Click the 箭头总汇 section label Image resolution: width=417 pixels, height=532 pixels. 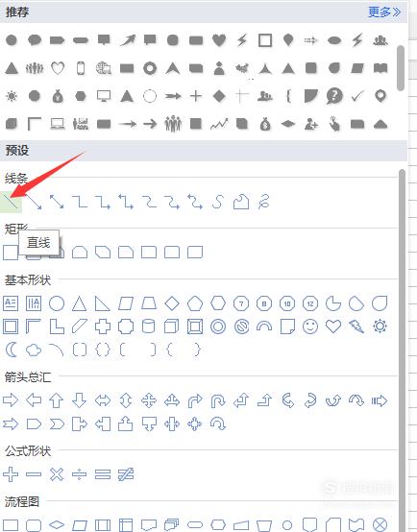point(28,376)
